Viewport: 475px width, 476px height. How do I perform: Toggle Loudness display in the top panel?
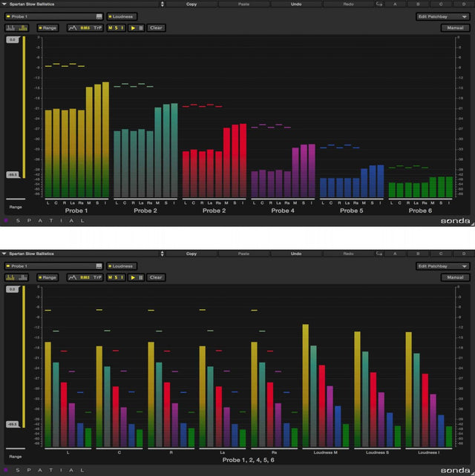[121, 16]
